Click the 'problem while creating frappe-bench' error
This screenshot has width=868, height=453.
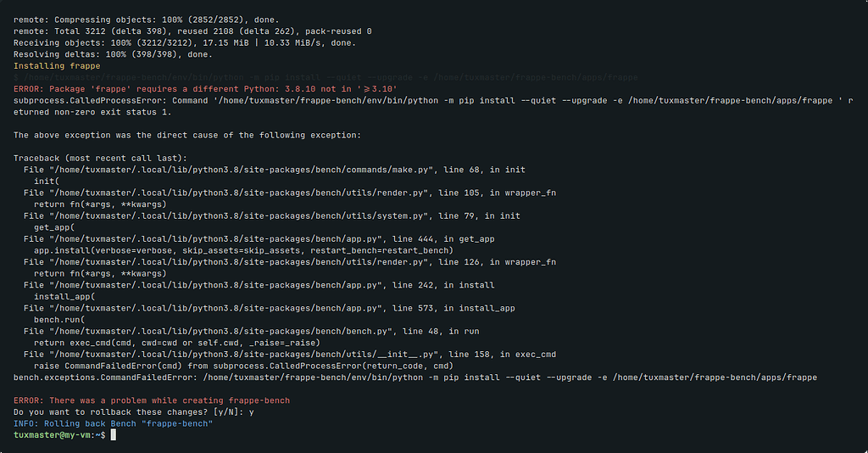(152, 400)
